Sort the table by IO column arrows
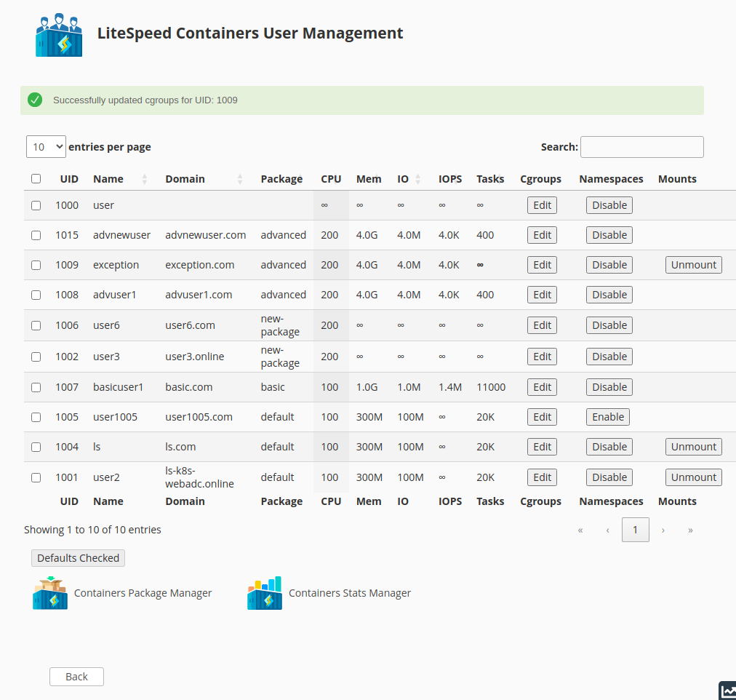The image size is (736, 700). (x=418, y=179)
